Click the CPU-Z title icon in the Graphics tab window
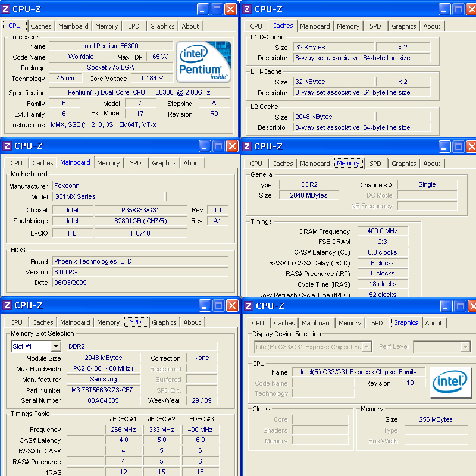 click(249, 306)
